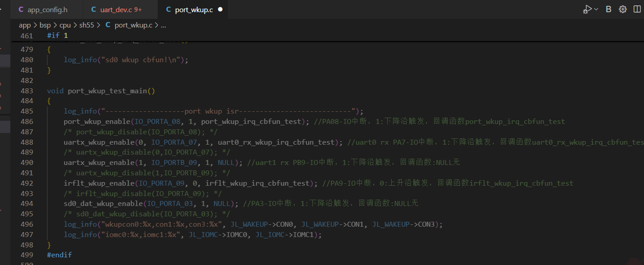Screen dimensions: 644x265
Task: Place the cursor on port_wkup_test_main function name
Action: 107,91
